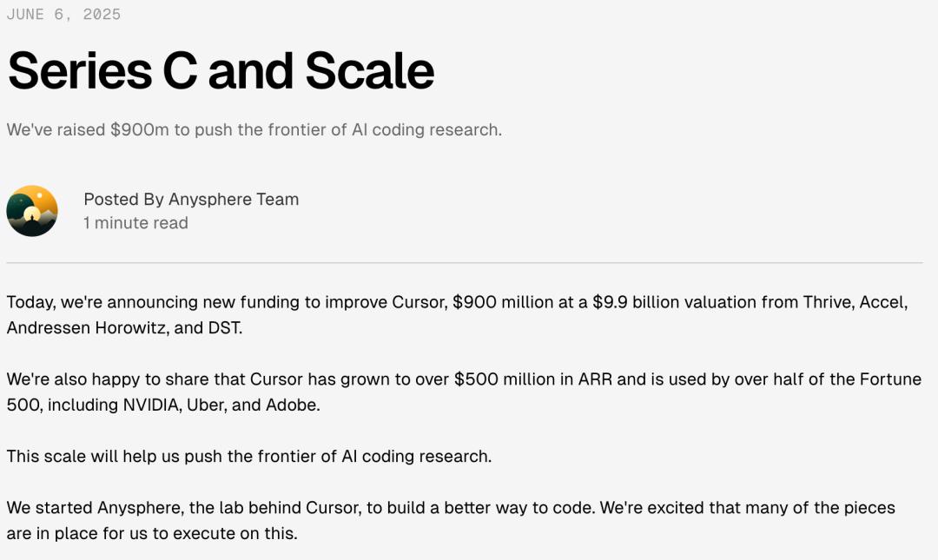The height and width of the screenshot is (560, 938).
Task: Click "Cursor" in the phrase "lab behind Cursor"
Action: click(x=334, y=508)
